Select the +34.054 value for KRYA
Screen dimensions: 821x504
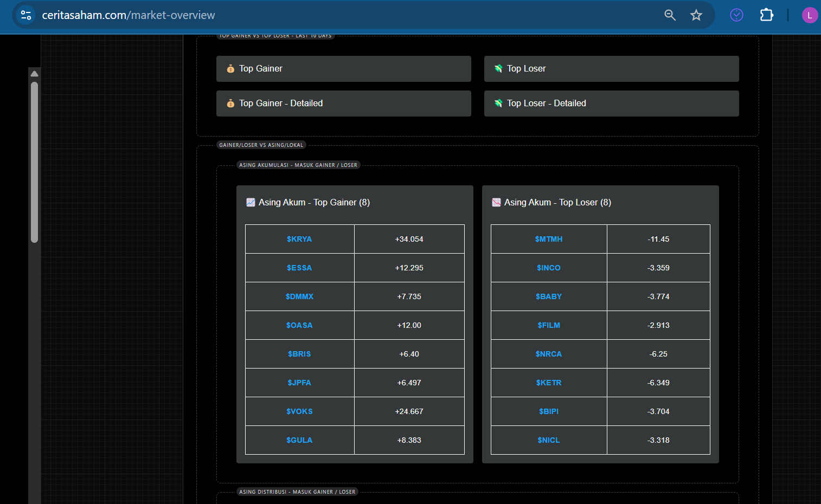tap(409, 239)
